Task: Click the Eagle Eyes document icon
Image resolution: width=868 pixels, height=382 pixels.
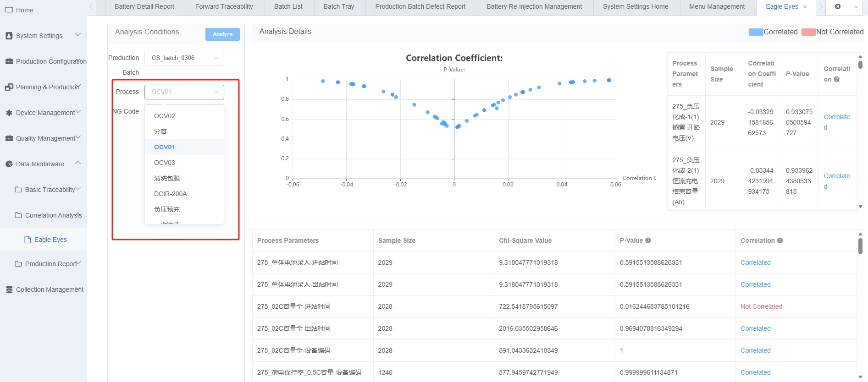Action: click(28, 240)
